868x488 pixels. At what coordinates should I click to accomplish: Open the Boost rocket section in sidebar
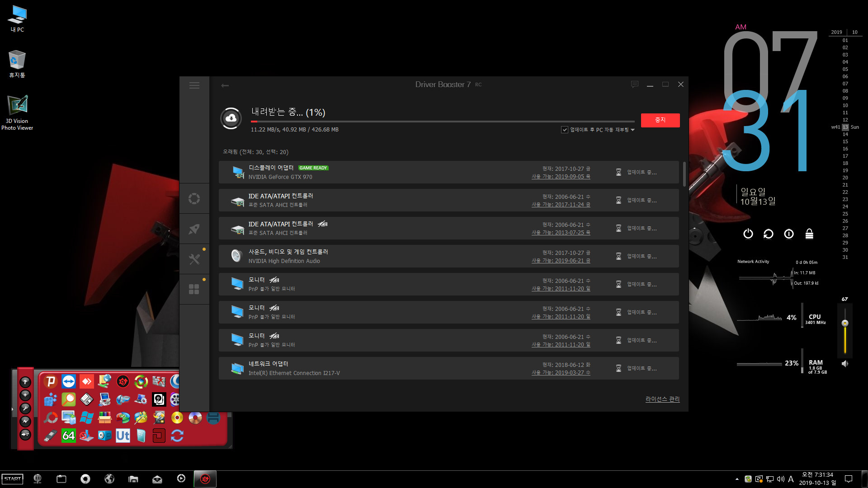click(194, 229)
